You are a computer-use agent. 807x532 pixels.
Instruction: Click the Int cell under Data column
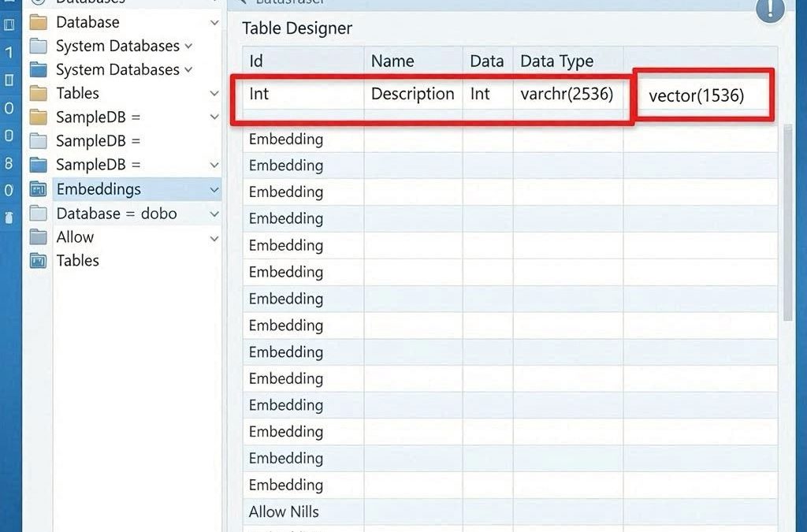487,94
